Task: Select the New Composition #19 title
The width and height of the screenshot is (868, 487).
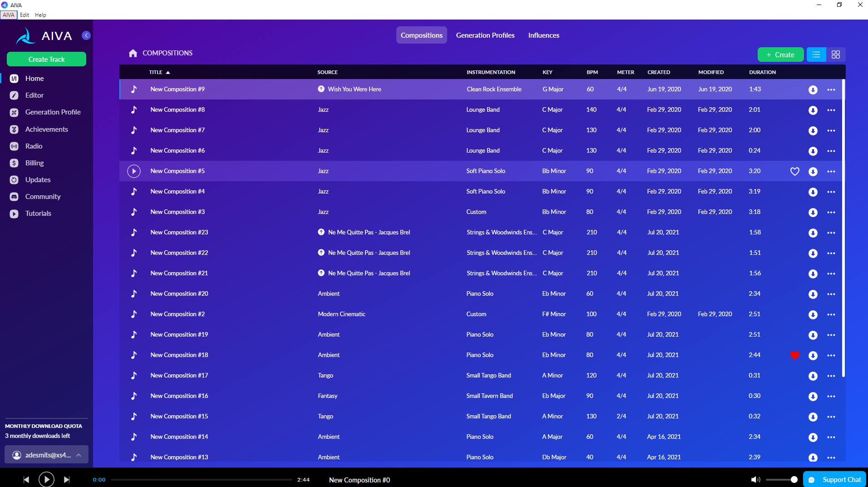Action: pyautogui.click(x=179, y=335)
